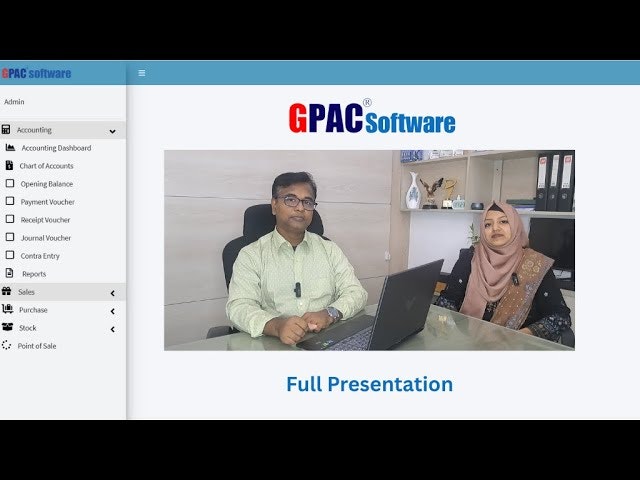Open Reports under Accounting
The image size is (640, 480).
(x=34, y=273)
